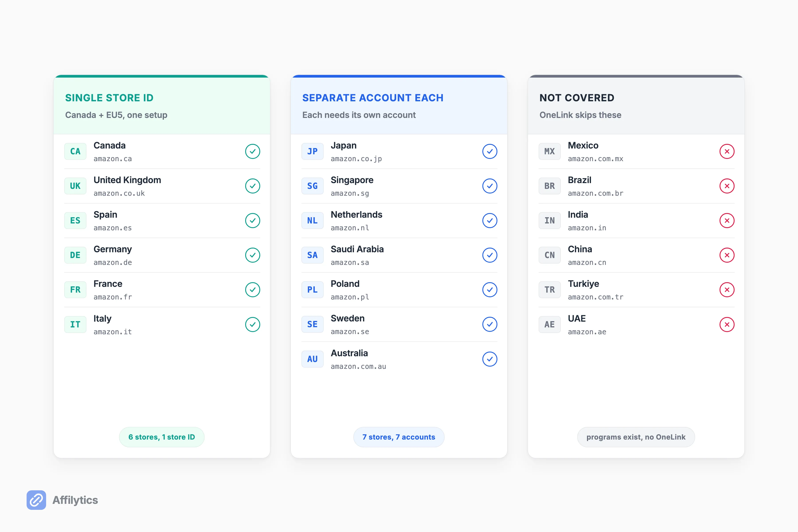The height and width of the screenshot is (532, 798).
Task: Click the TR country code badge
Action: (550, 290)
